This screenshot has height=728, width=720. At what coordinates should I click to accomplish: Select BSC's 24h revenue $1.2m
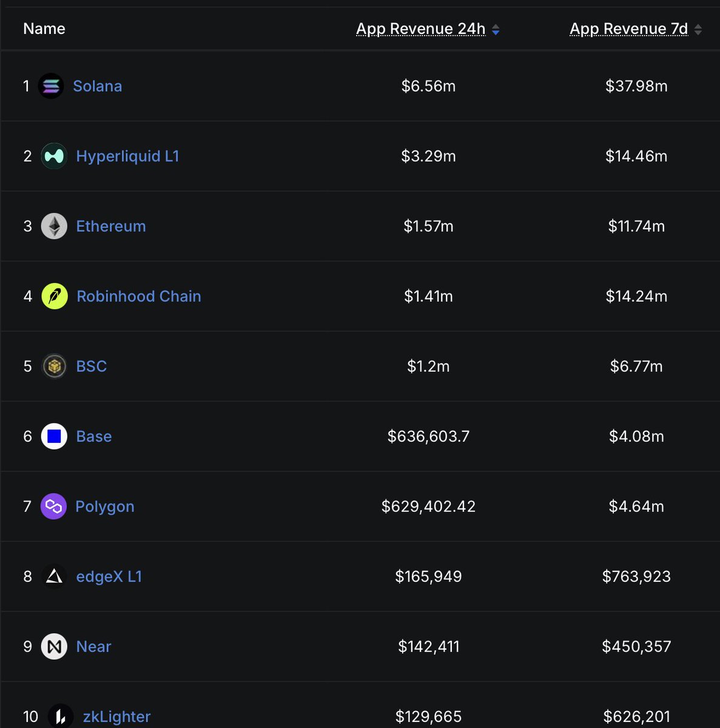click(428, 366)
